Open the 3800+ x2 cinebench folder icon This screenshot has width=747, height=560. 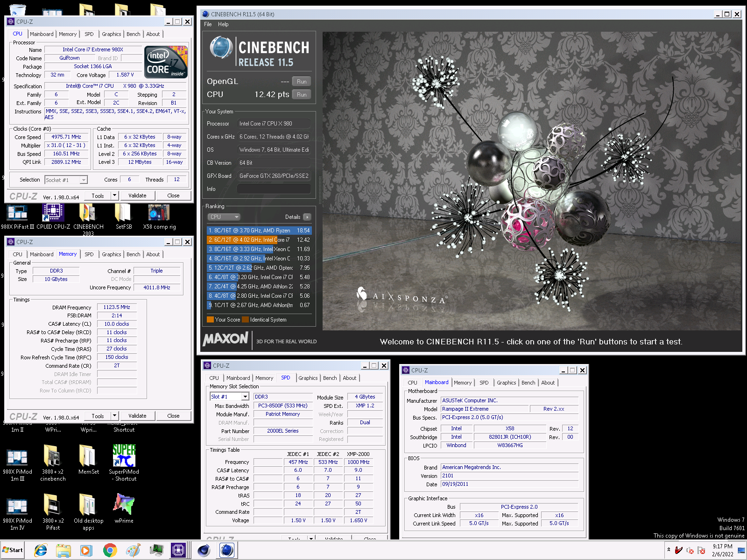[x=53, y=463]
